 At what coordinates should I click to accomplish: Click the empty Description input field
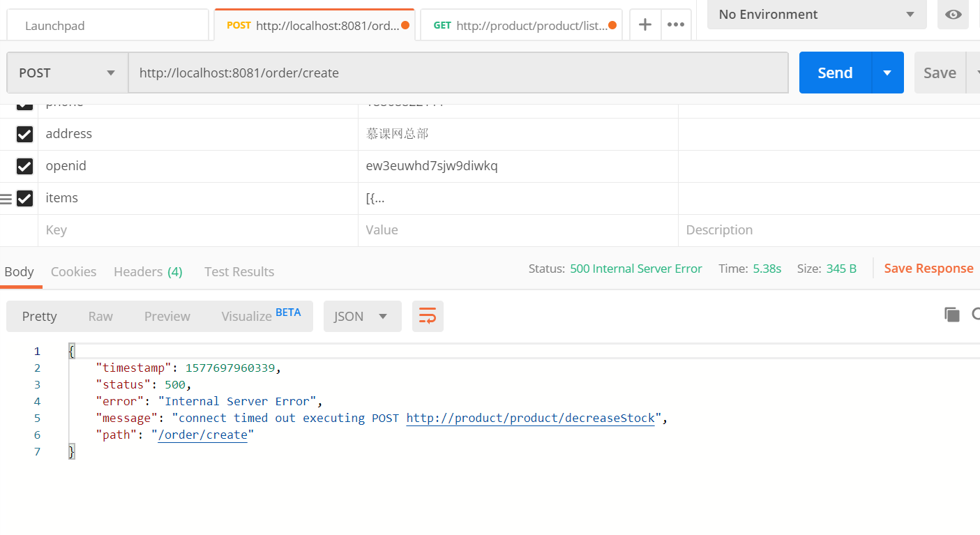click(x=829, y=230)
